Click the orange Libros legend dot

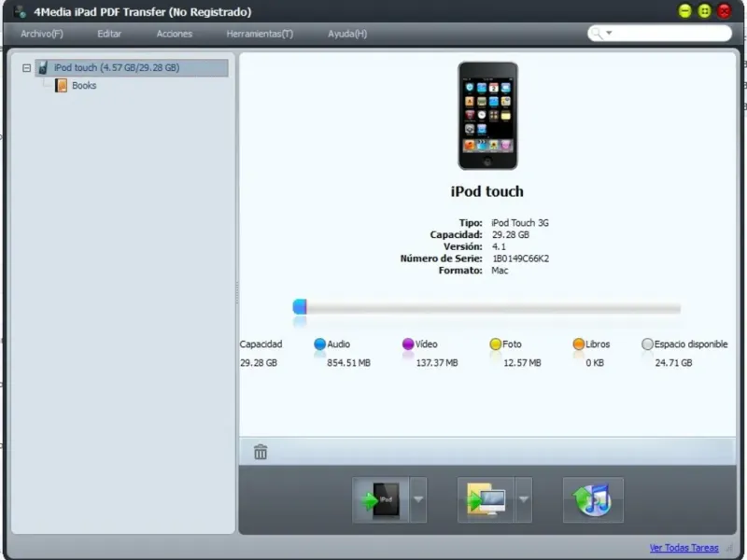(578, 343)
